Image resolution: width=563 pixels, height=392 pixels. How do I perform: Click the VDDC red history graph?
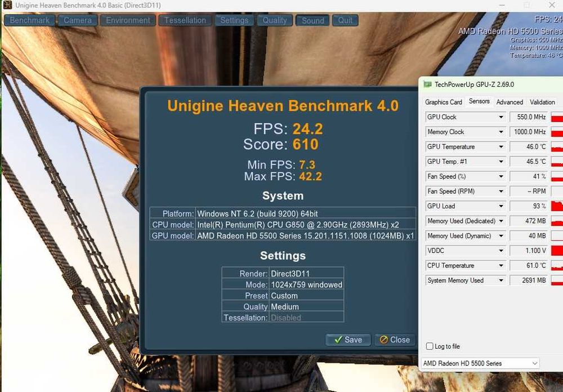point(557,251)
